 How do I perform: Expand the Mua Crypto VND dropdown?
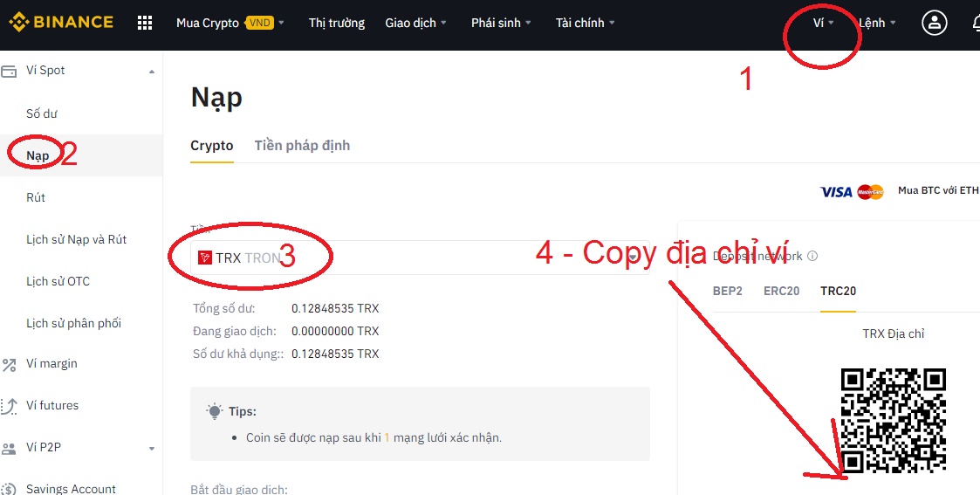(281, 23)
